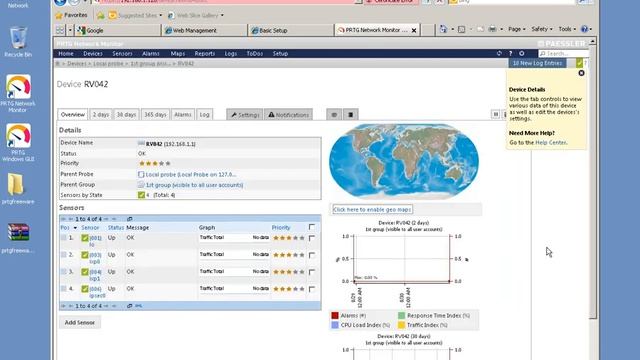Click drag handle square of sensor row 2
640x360 pixels.
(x=64, y=255)
